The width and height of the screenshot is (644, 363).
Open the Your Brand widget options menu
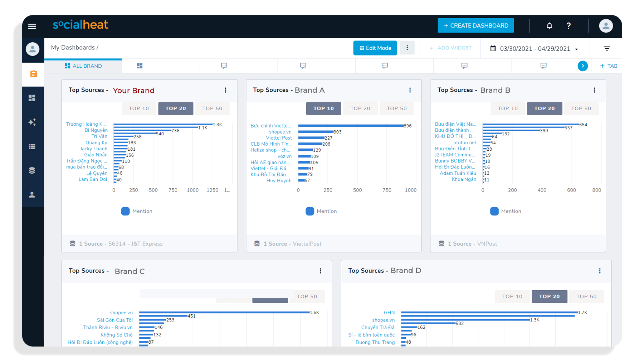[x=225, y=90]
